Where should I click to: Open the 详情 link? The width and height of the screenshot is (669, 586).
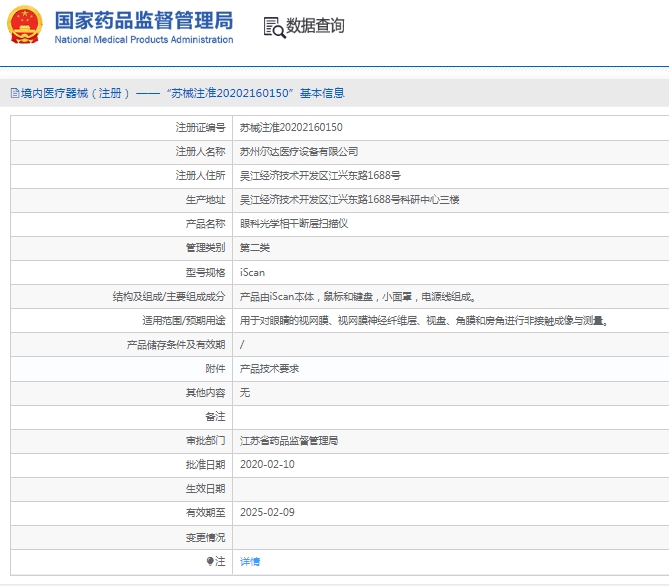pos(250,561)
